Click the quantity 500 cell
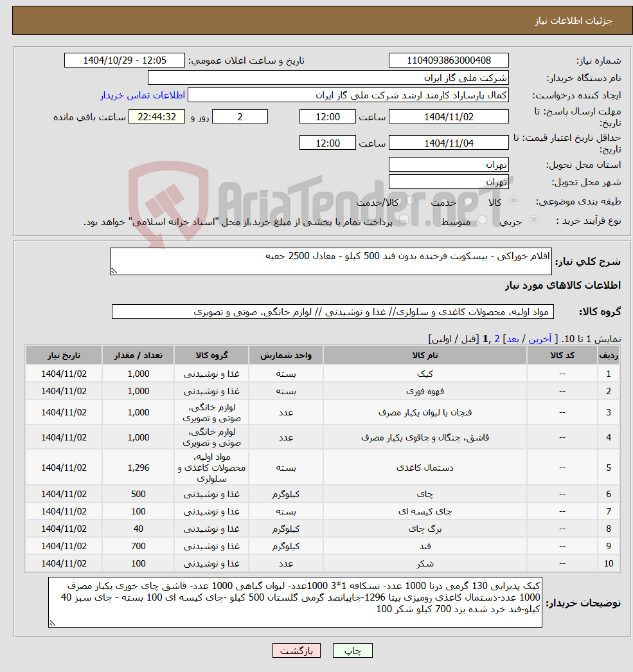 (x=138, y=494)
